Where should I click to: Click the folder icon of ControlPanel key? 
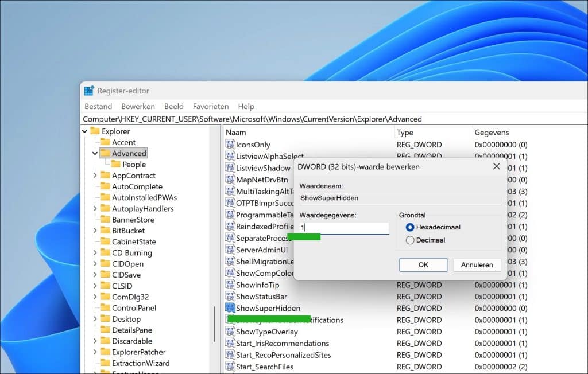pos(106,307)
